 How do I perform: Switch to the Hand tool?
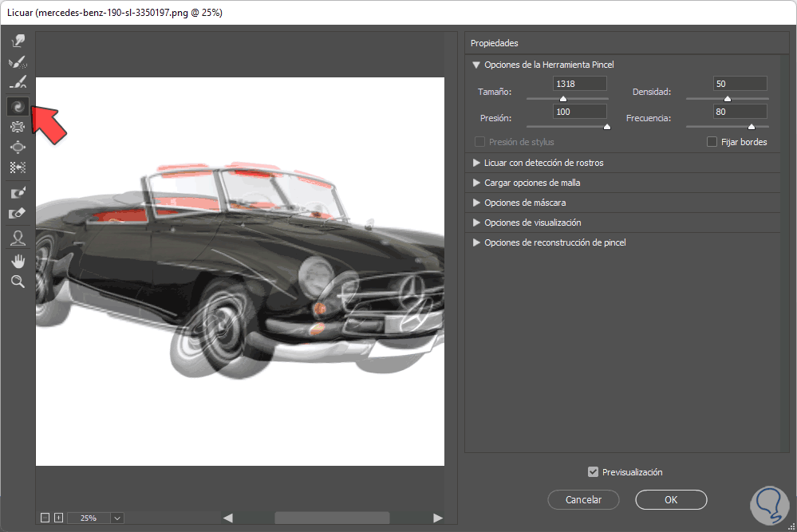click(18, 260)
